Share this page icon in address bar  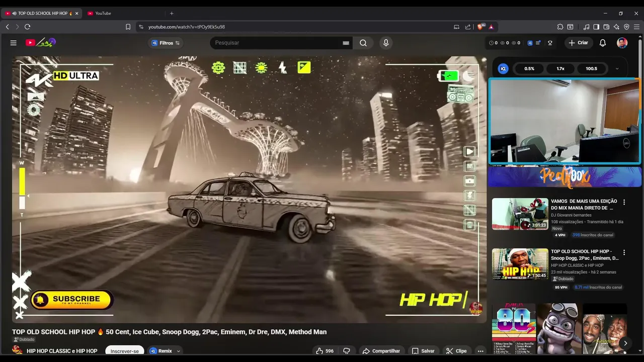pos(468,27)
